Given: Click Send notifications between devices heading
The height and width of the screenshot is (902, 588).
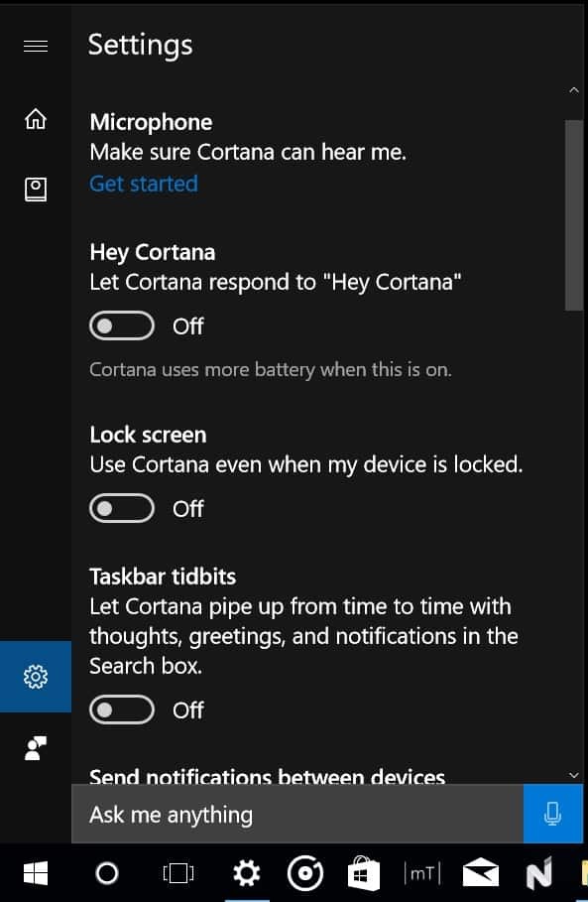Looking at the screenshot, I should (x=268, y=776).
